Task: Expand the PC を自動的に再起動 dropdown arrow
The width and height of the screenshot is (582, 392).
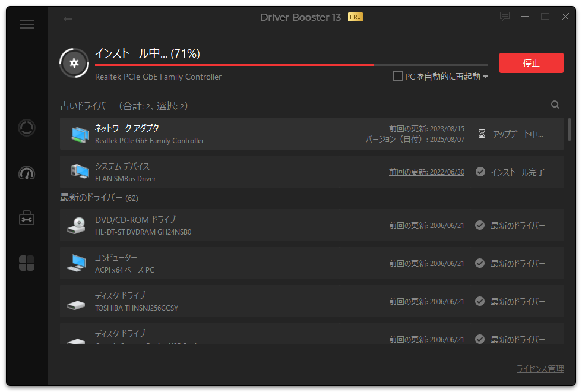Action: click(485, 77)
